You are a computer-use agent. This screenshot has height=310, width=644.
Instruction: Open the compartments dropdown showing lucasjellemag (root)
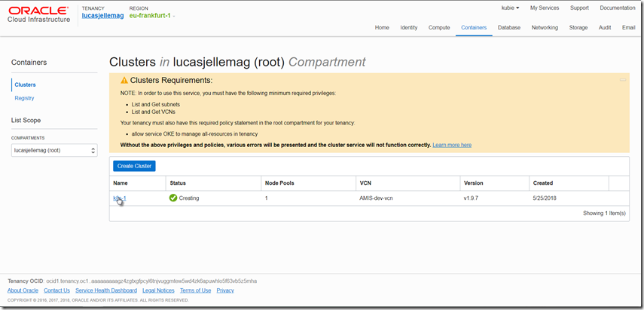click(54, 150)
